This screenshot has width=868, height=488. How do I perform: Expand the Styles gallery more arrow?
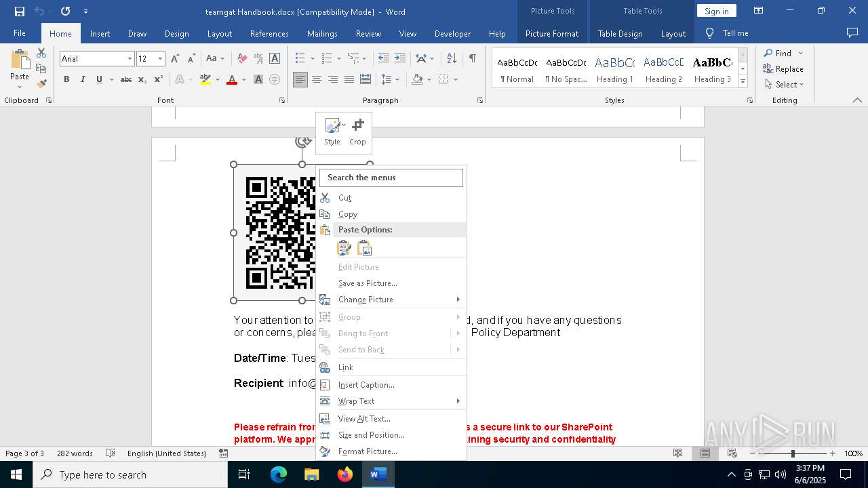point(743,82)
